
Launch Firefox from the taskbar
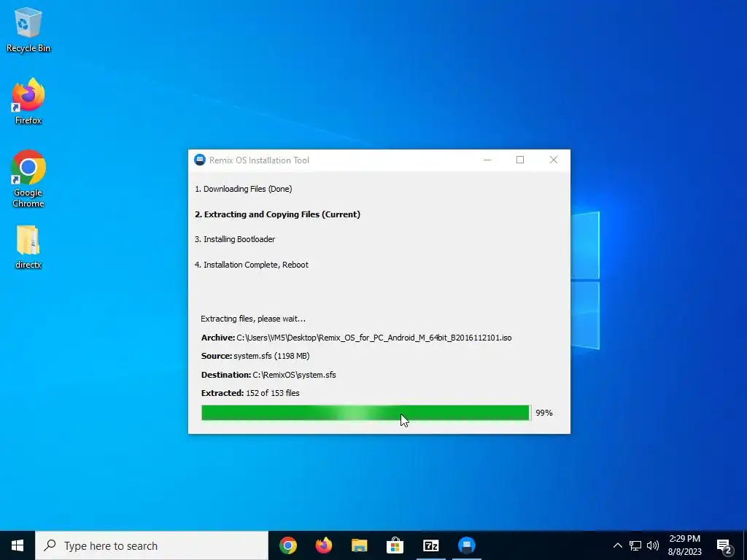(323, 545)
